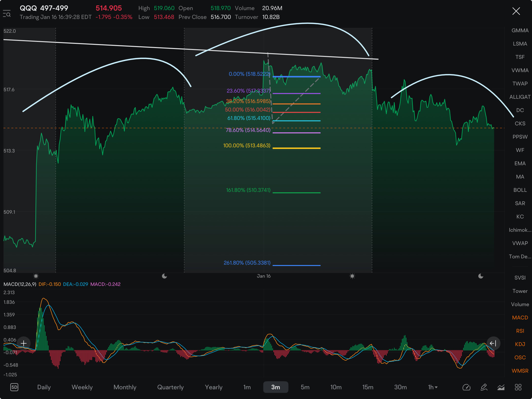Click the last moon session marker
Image resolution: width=532 pixels, height=399 pixels.
coord(481,276)
